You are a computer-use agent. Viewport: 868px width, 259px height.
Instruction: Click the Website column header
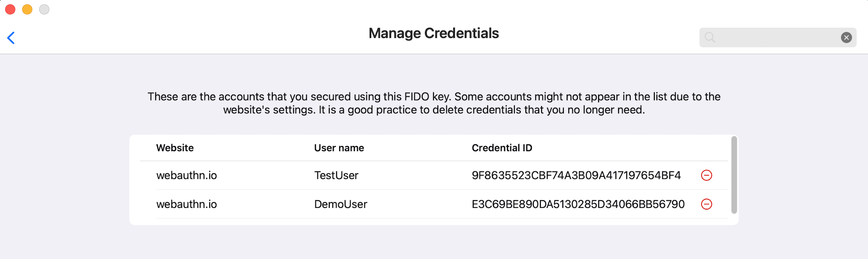coord(175,148)
